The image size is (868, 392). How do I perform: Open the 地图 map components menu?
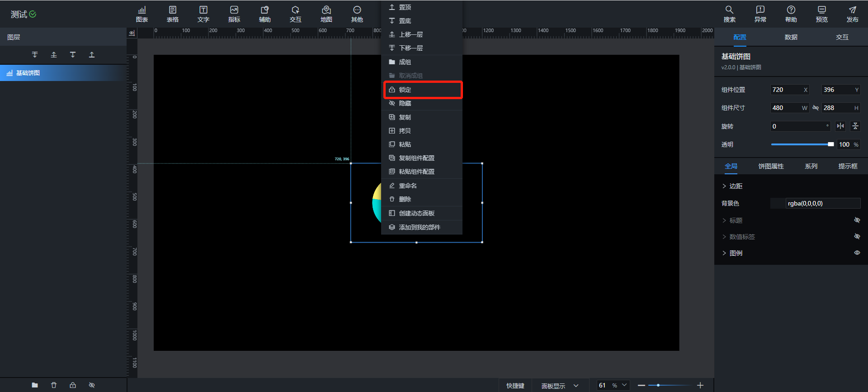tap(326, 14)
